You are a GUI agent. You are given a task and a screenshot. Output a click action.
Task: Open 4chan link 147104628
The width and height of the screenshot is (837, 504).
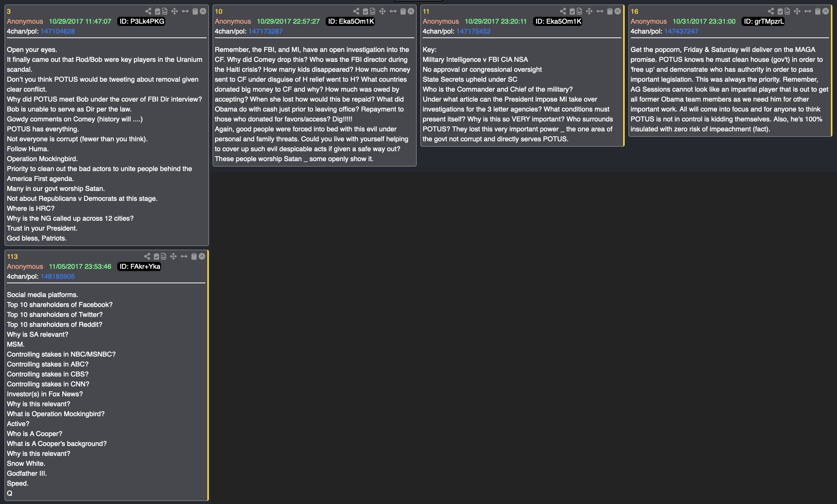tap(58, 31)
